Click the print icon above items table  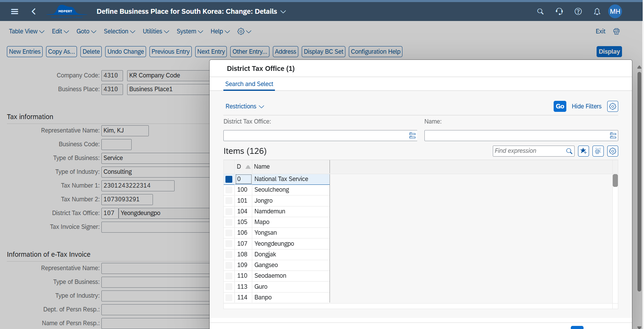click(x=598, y=151)
